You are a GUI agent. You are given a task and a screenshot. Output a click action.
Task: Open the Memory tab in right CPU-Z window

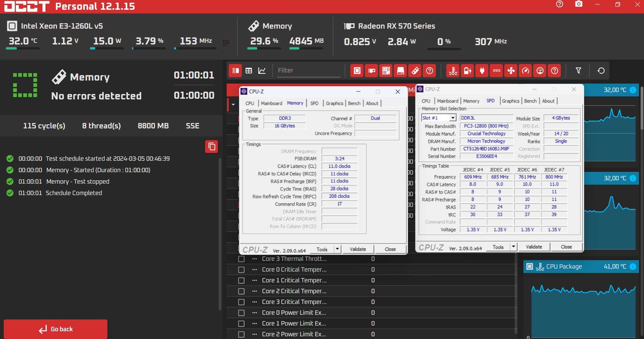471,101
